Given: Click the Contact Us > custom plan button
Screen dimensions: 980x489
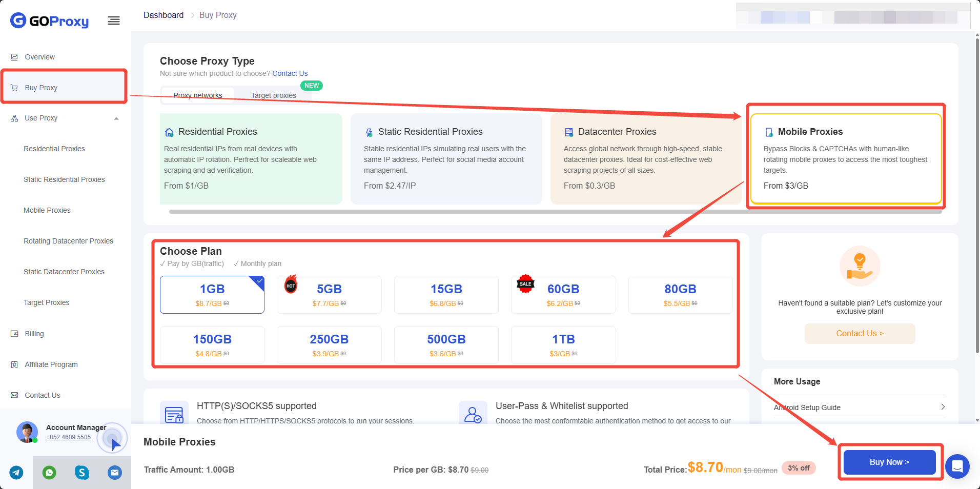Looking at the screenshot, I should pos(860,334).
